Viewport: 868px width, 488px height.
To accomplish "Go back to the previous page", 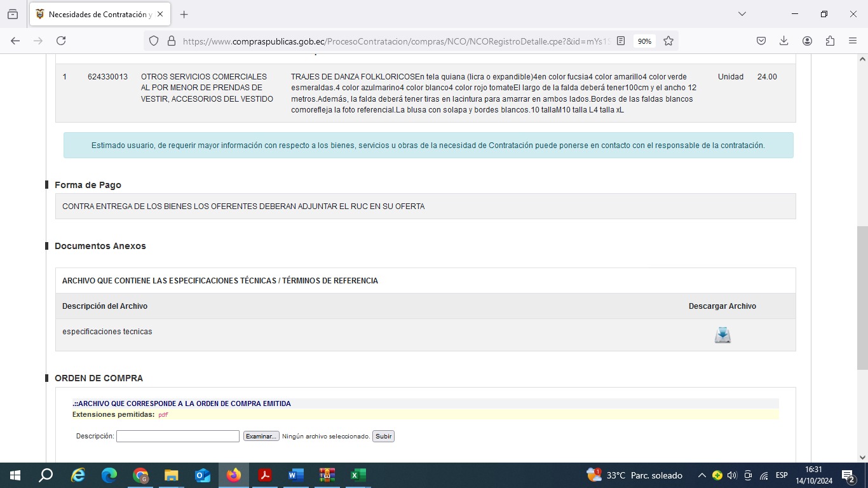I will (15, 41).
